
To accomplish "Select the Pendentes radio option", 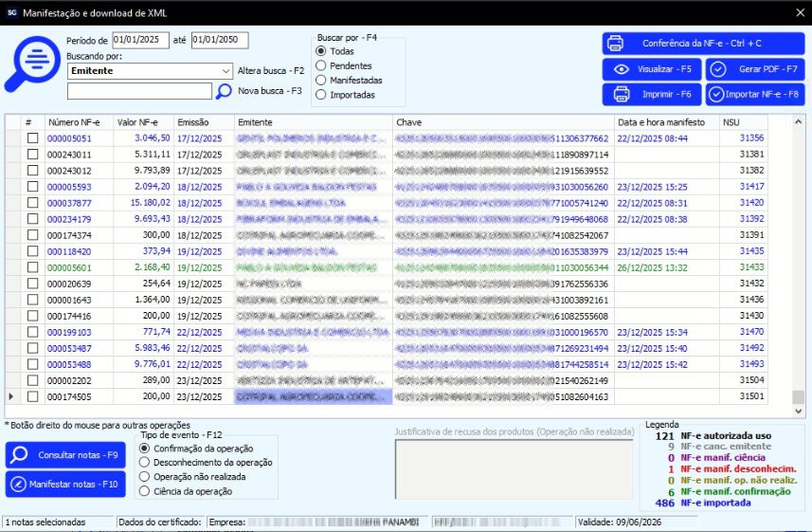I will pos(321,65).
